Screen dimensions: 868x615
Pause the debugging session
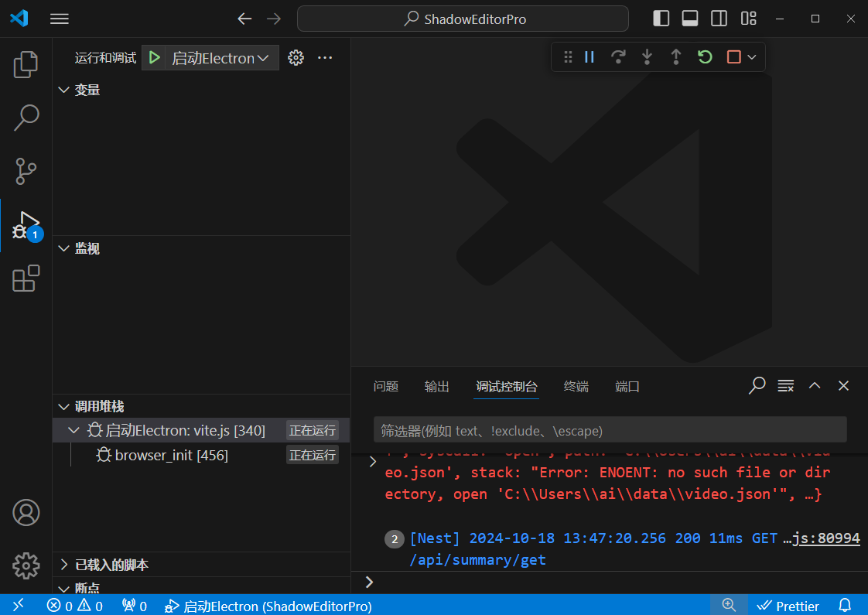point(589,57)
